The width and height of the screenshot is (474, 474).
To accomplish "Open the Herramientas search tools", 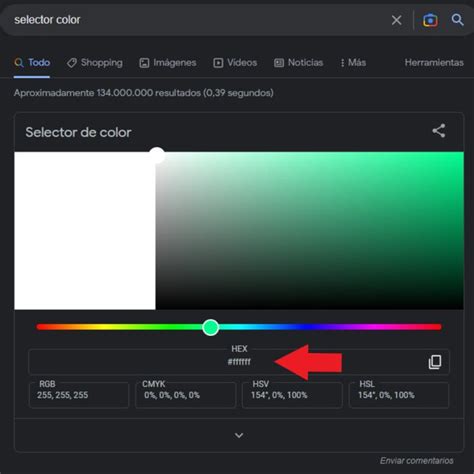I will (x=434, y=63).
